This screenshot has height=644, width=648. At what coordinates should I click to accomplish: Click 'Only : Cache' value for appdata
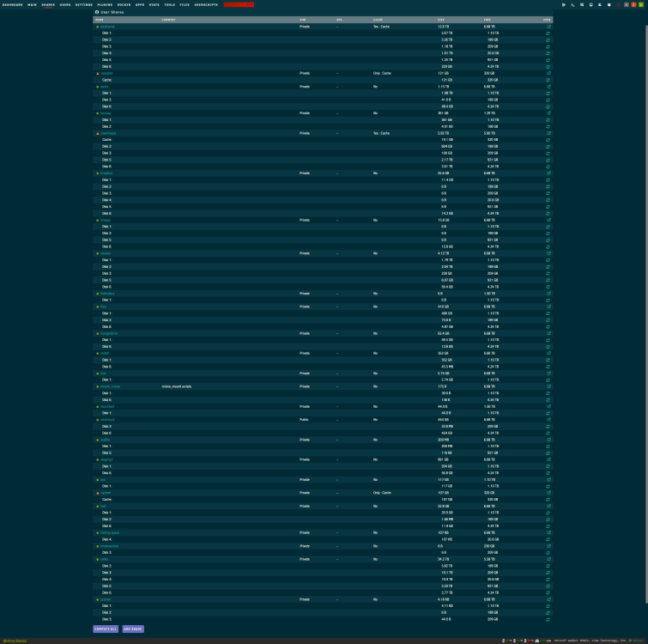click(x=382, y=73)
